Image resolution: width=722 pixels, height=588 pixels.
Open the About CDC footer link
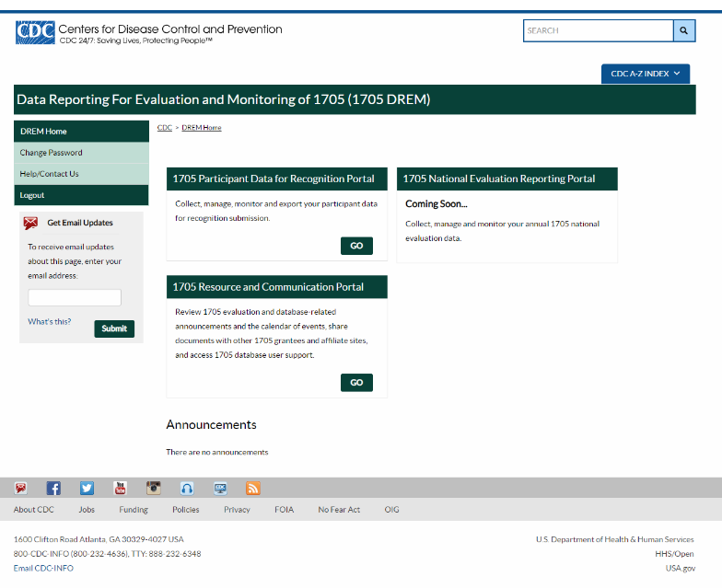click(x=33, y=510)
